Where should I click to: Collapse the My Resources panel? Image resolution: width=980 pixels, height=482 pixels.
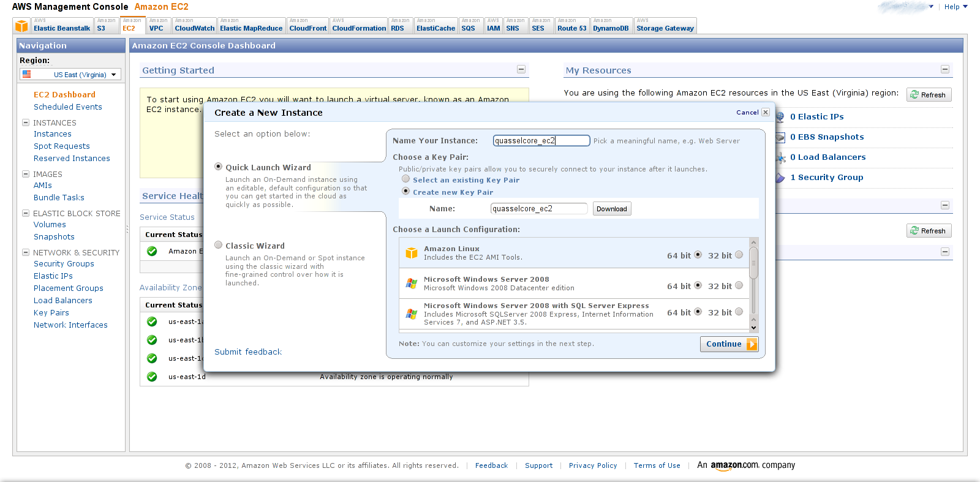(x=945, y=70)
